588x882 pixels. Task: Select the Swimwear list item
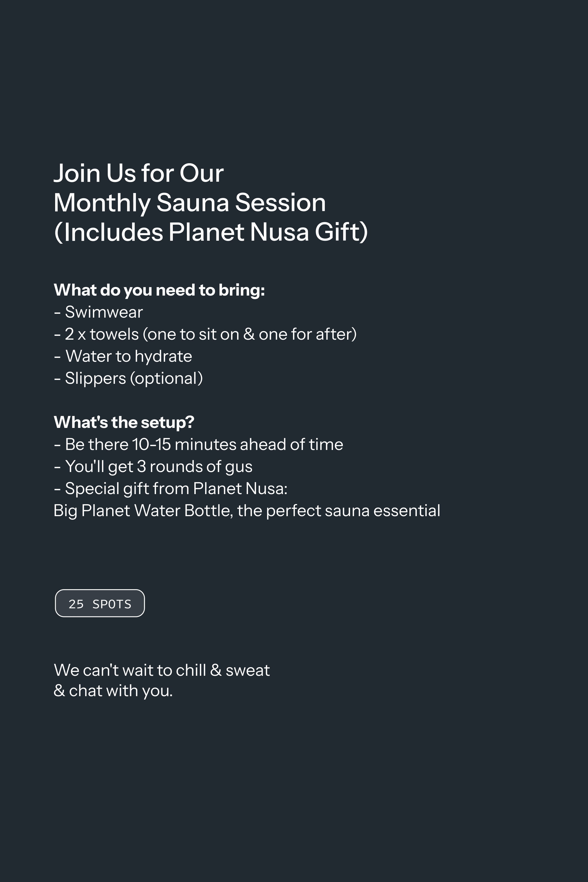click(98, 312)
